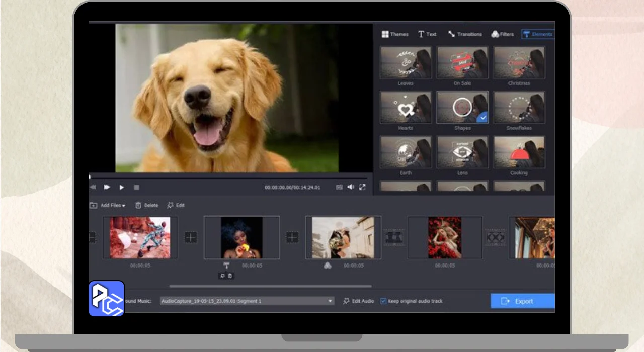Expand the background music dropdown
The image size is (644, 352).
click(330, 301)
